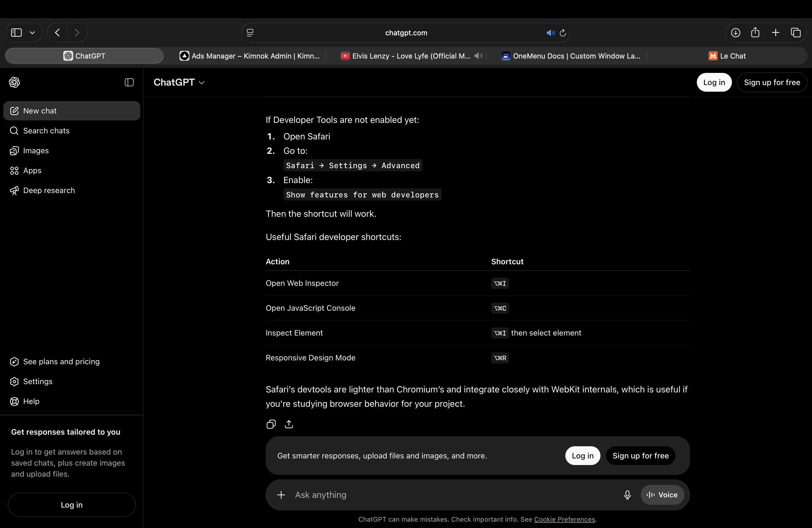Show the tab overview
The width and height of the screenshot is (812, 528).
[x=796, y=33]
